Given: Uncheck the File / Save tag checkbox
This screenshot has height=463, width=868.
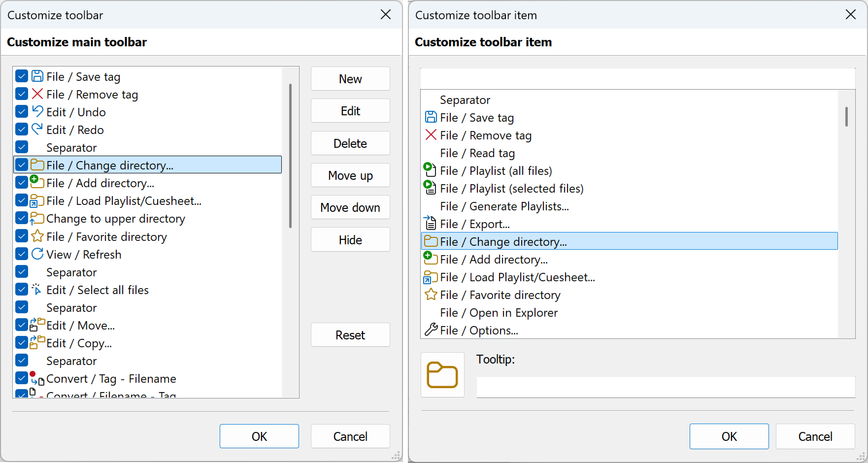Looking at the screenshot, I should coord(22,77).
